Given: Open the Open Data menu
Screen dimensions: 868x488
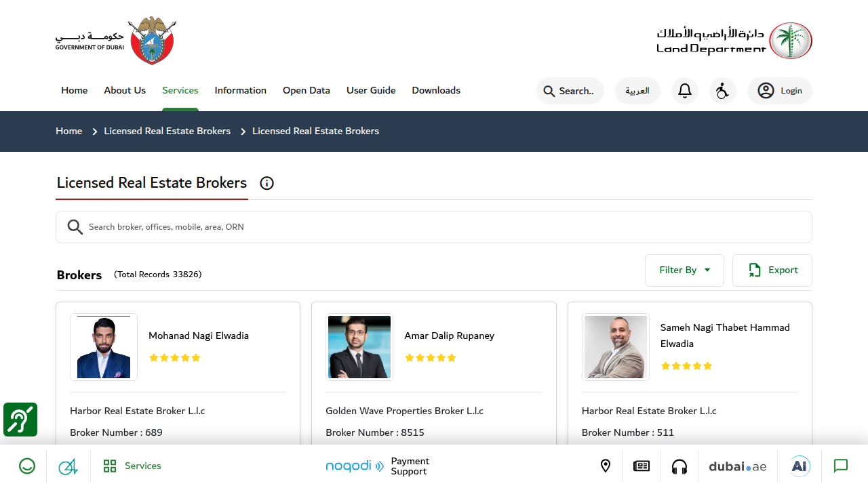Looking at the screenshot, I should click(x=307, y=90).
